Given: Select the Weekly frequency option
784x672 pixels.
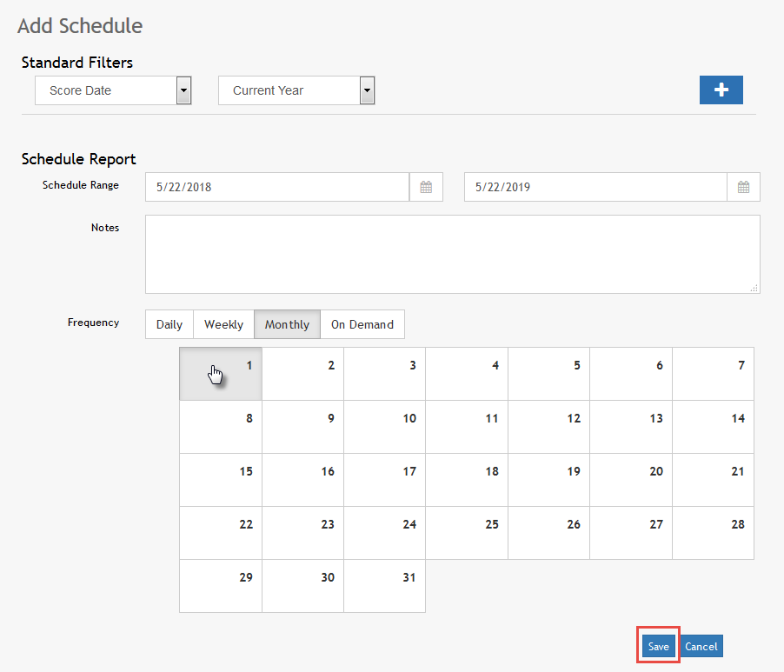Looking at the screenshot, I should tap(223, 324).
